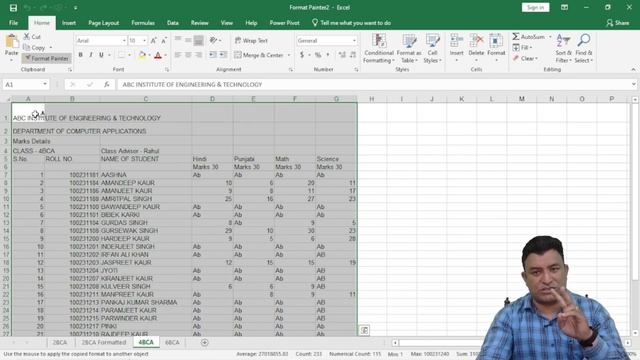Viewport: 640px width, 360px height.
Task: Open Conditional Formatting menu
Action: click(379, 48)
